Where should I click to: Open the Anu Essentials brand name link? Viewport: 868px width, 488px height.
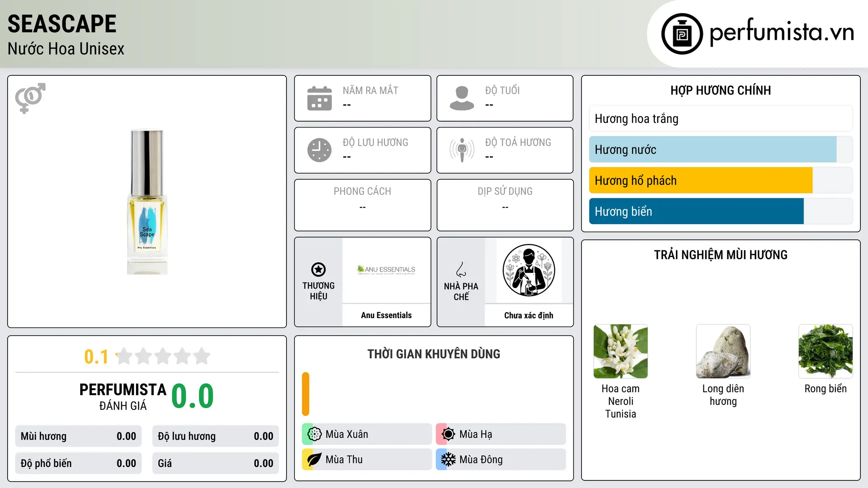(386, 315)
